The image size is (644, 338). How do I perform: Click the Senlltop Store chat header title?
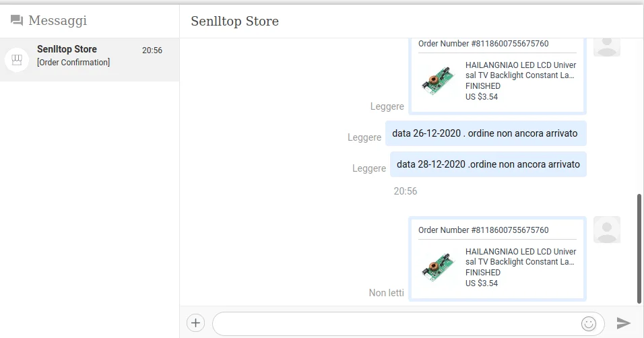234,22
